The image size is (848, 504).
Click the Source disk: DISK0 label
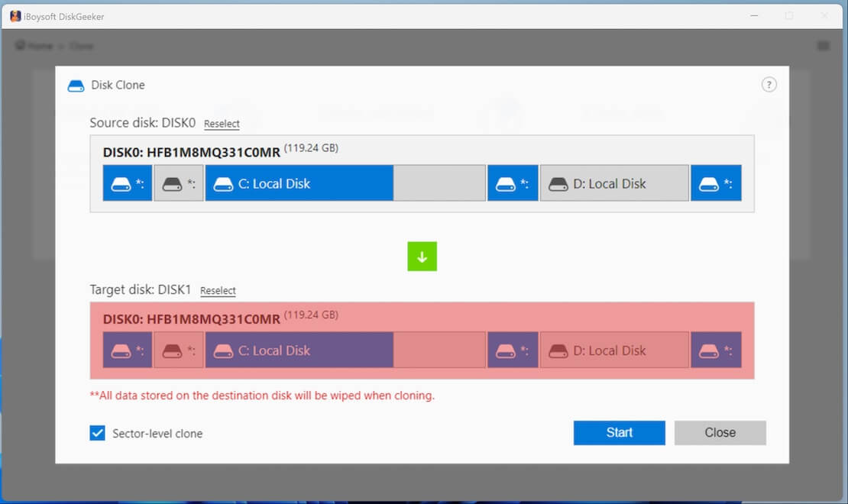[143, 123]
